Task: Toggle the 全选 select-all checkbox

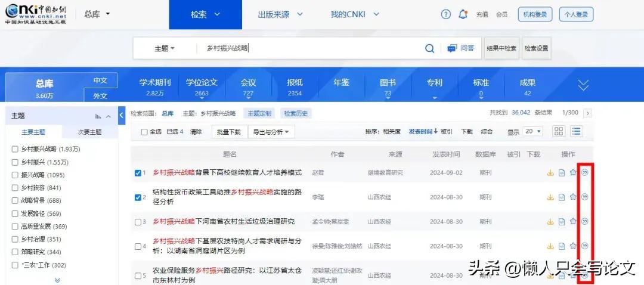Action: [x=144, y=132]
